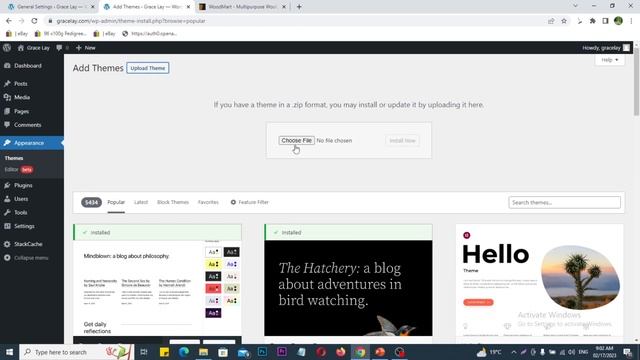Open a new browser tab

299,7
